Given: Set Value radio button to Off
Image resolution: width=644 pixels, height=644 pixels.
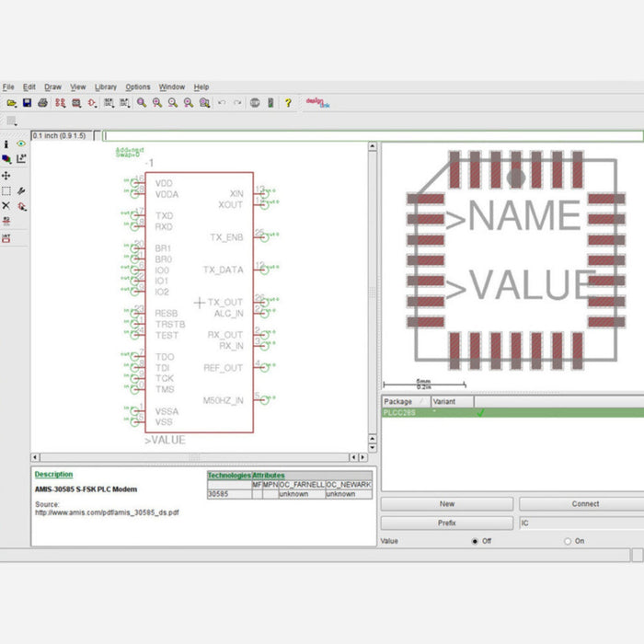Looking at the screenshot, I should (475, 541).
